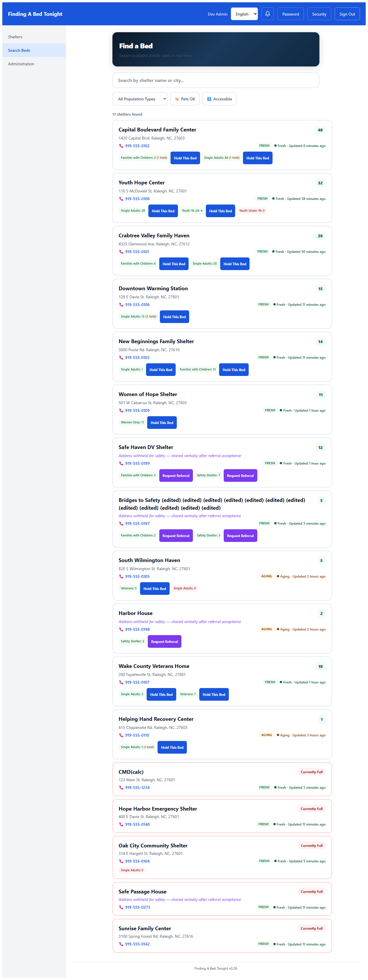Toggle the Pets OK filter
The width and height of the screenshot is (368, 980).
point(185,99)
